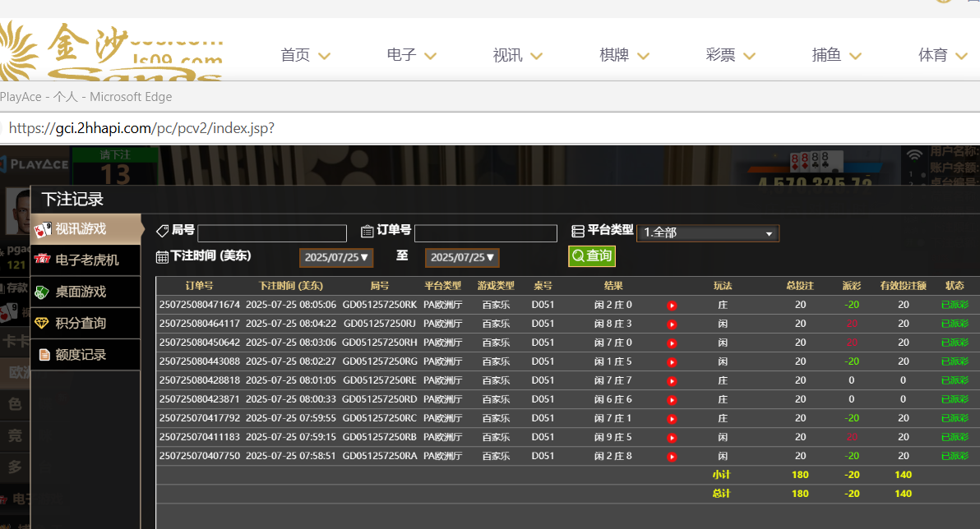Select the 视讯游戏 tab in the sidebar
This screenshot has height=529, width=980.
coord(81,228)
